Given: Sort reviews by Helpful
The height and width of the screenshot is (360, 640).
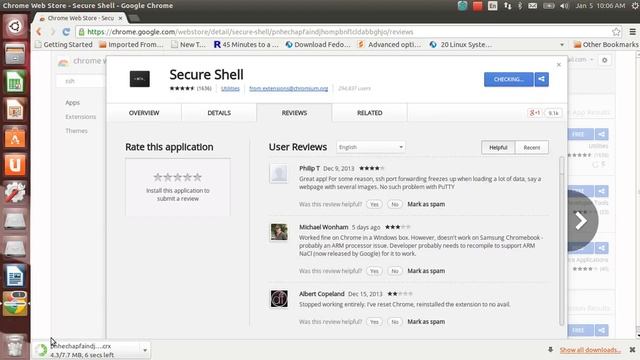Looking at the screenshot, I should [x=498, y=147].
